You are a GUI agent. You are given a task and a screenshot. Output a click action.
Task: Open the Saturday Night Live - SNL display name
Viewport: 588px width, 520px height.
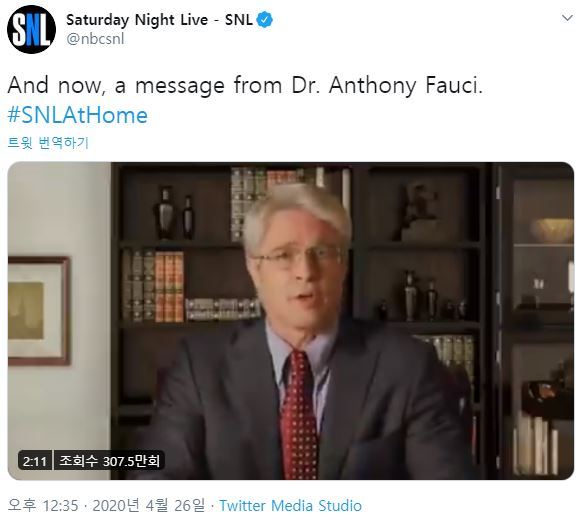tap(159, 20)
